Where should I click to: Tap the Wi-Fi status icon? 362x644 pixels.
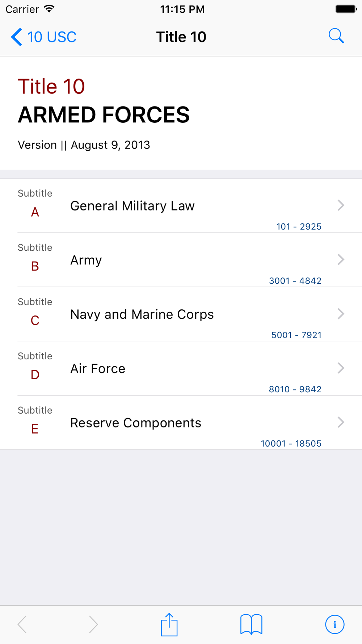coord(49,9)
